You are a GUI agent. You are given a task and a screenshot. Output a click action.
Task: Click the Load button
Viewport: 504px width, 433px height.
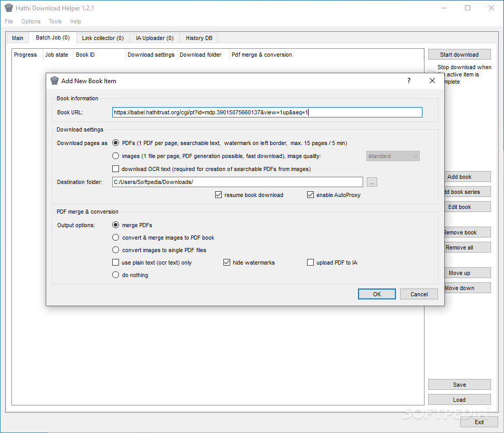coord(459,400)
